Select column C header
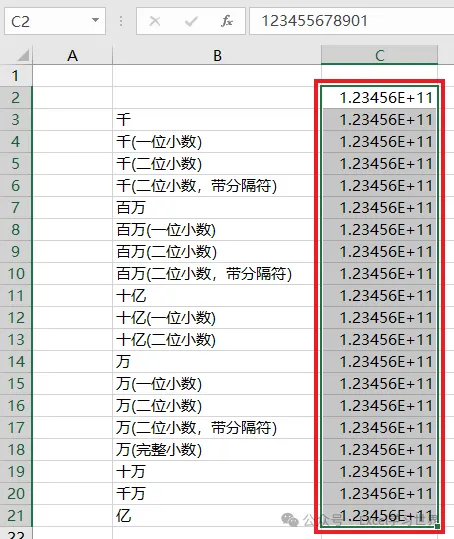Viewport: 454px width, 539px height. click(x=379, y=55)
